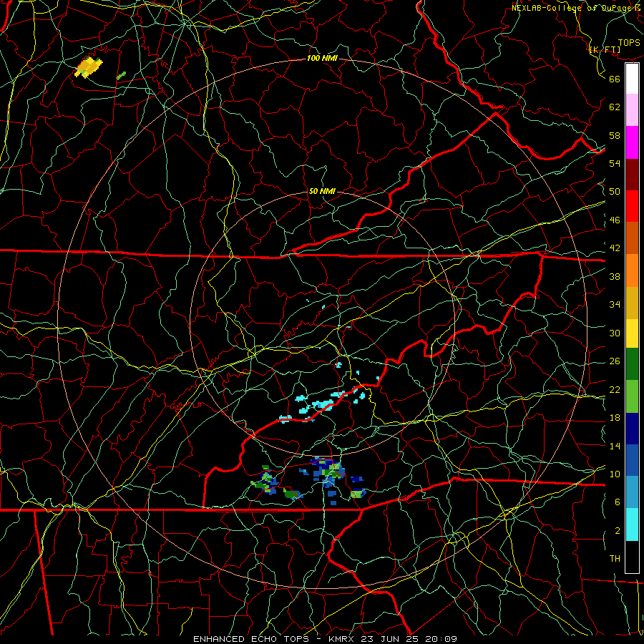Click the 100 NMI range ring label
644x644 pixels.
click(322, 59)
